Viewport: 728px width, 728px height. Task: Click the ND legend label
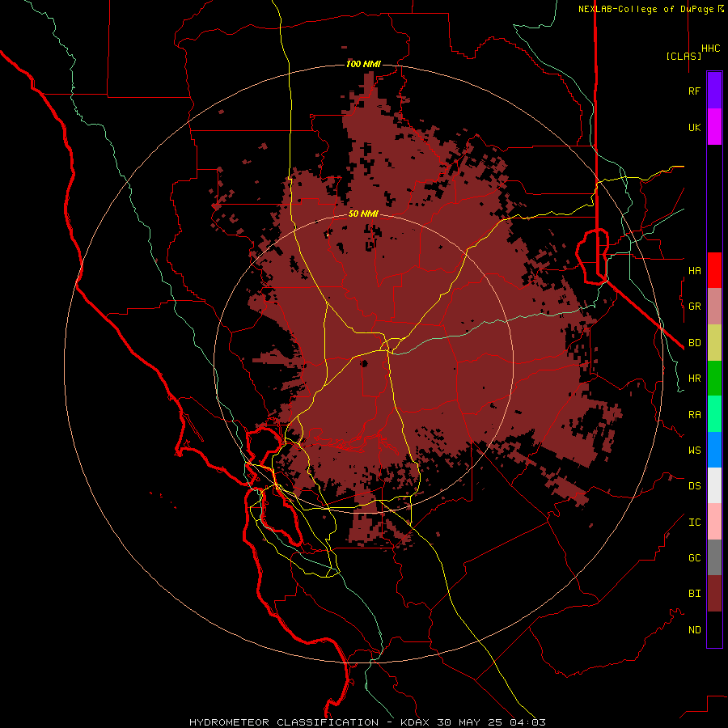(694, 629)
